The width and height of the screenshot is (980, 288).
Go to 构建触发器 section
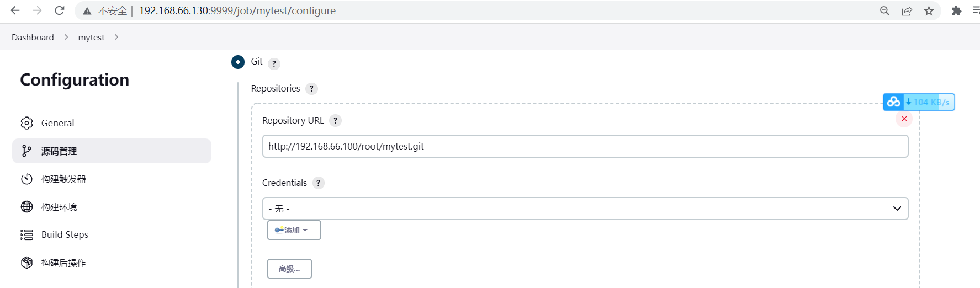pos(63,179)
